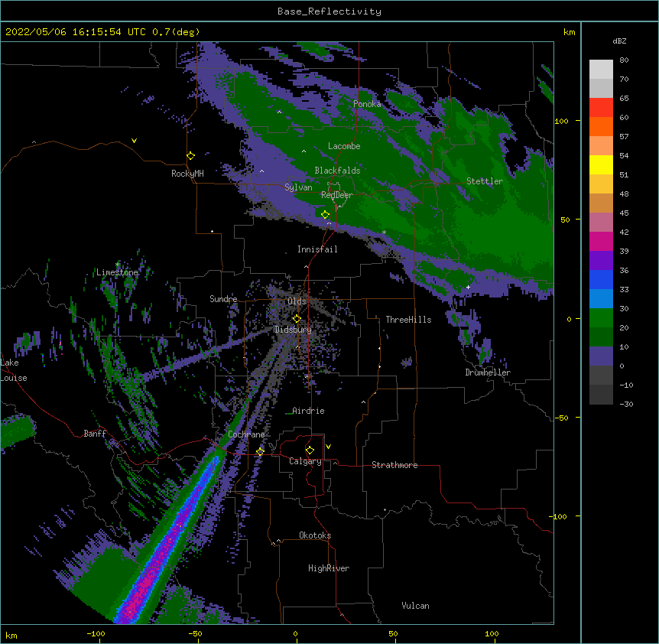Click the yellow diamond marker south of RedDeer
Image resolution: width=659 pixels, height=644 pixels.
[326, 215]
